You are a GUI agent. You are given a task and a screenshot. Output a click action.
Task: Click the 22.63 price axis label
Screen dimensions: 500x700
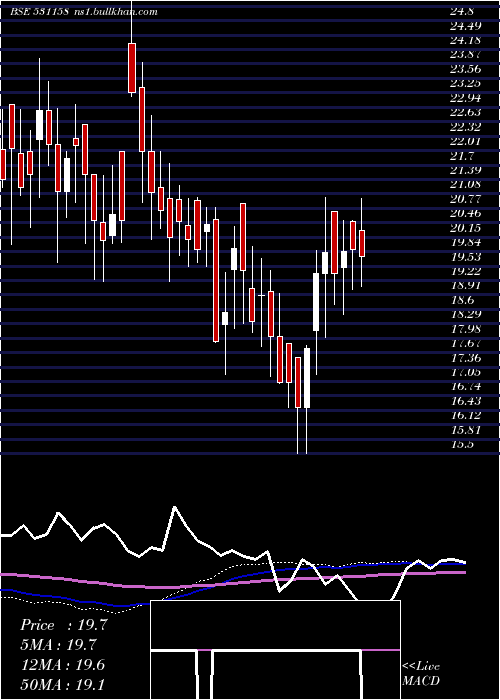click(x=465, y=112)
